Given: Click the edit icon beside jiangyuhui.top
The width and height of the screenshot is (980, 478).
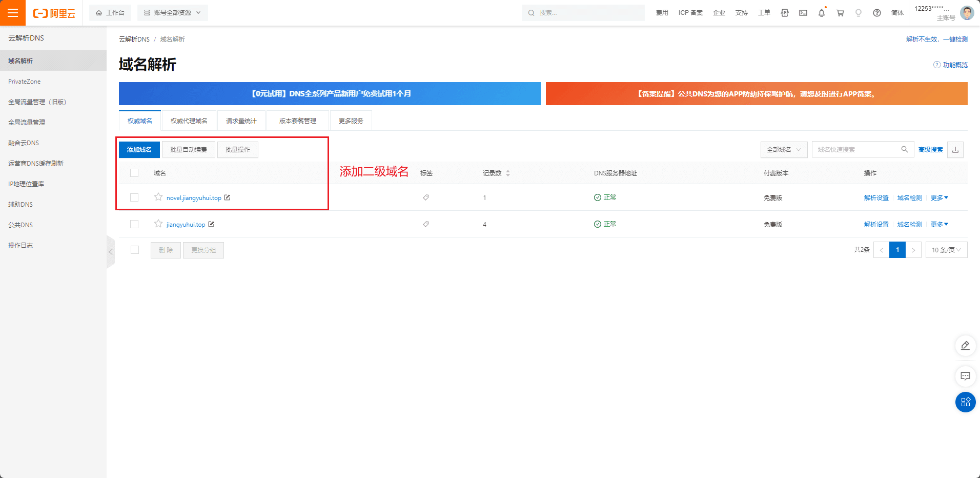Looking at the screenshot, I should [x=211, y=224].
